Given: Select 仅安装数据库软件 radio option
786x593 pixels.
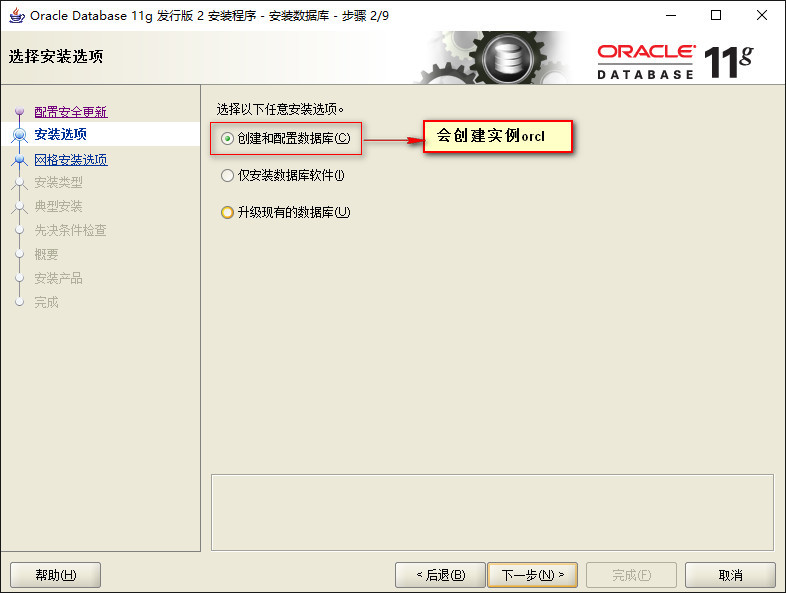Looking at the screenshot, I should 227,175.
